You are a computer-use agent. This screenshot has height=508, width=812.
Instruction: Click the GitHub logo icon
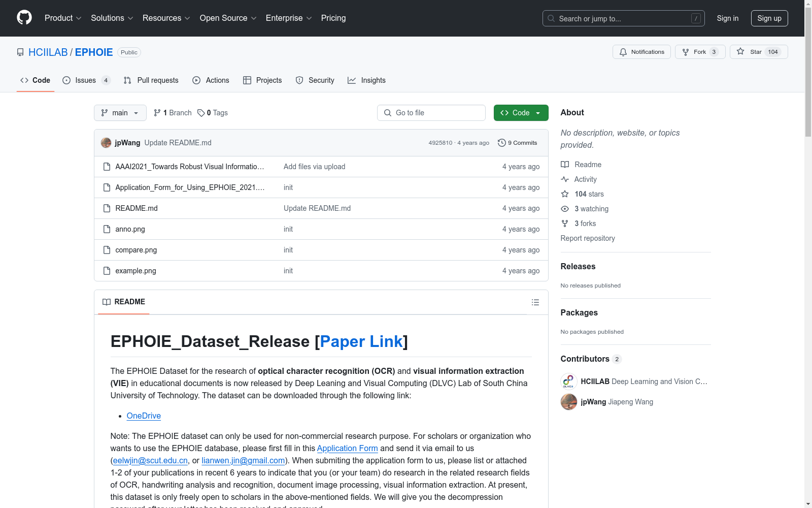click(24, 18)
